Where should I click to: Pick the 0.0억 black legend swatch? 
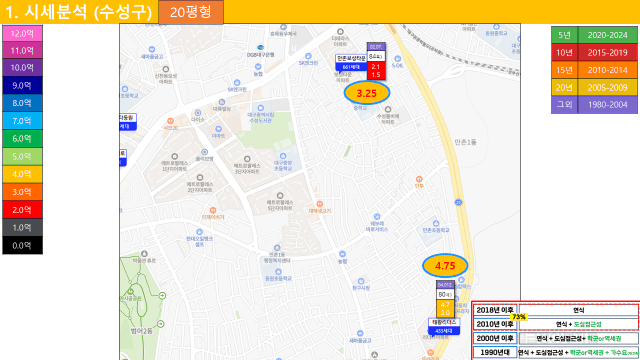(x=22, y=246)
